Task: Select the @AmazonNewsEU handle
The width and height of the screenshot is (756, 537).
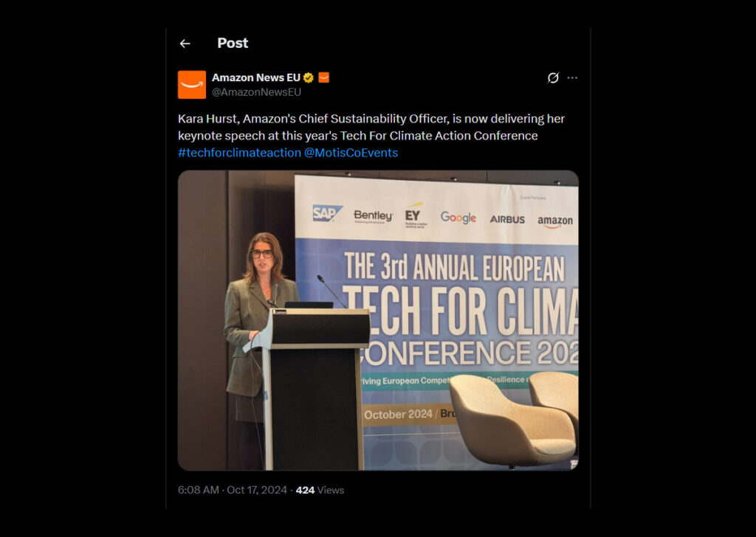Action: [x=256, y=92]
